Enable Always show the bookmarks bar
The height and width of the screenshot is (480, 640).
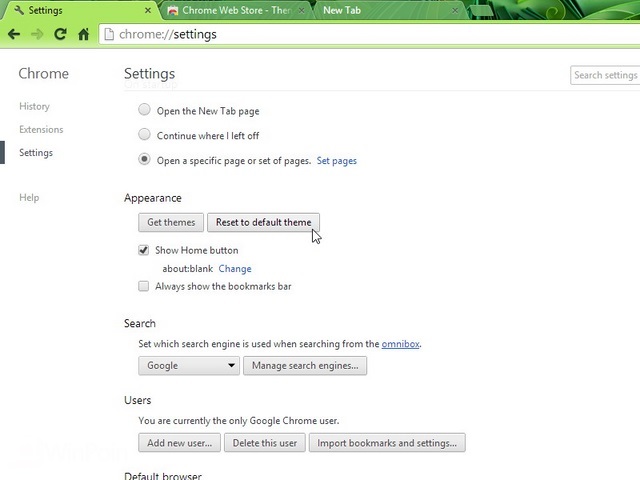pos(143,286)
